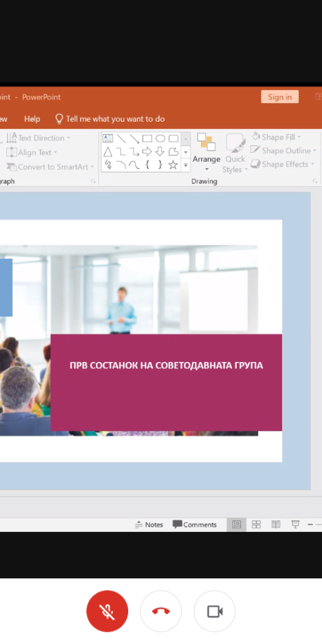
Task: Click the Sign in button
Action: coord(279,97)
